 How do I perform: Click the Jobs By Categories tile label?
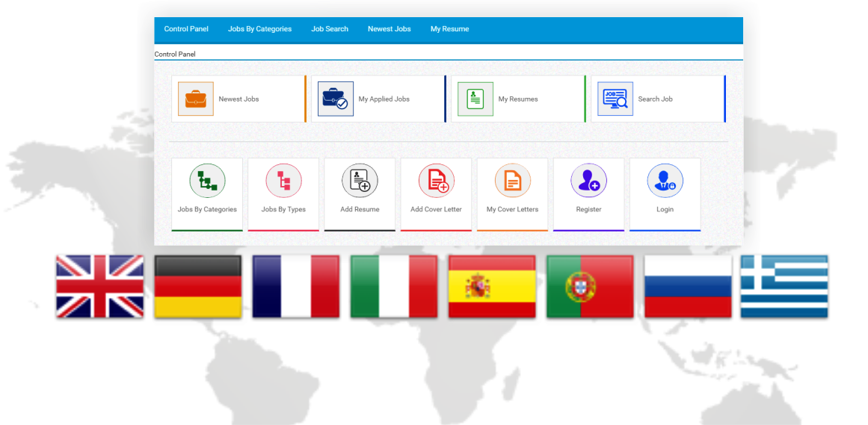click(x=207, y=209)
